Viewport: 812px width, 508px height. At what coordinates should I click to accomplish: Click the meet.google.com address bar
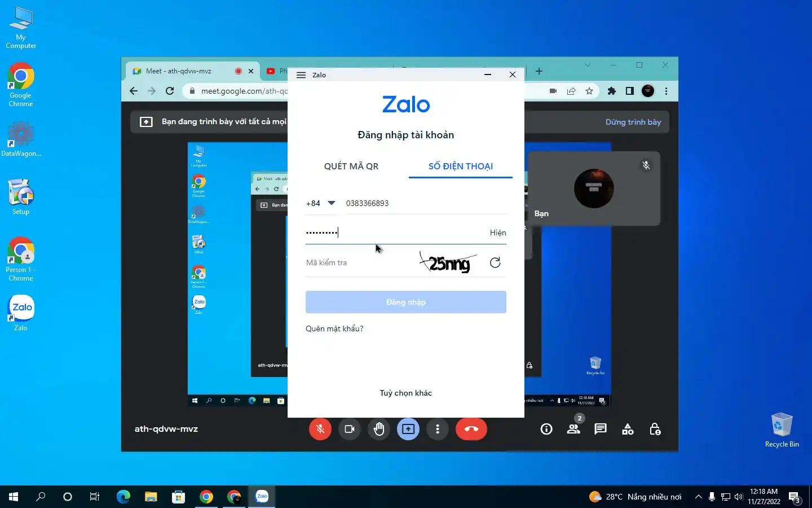pos(244,91)
